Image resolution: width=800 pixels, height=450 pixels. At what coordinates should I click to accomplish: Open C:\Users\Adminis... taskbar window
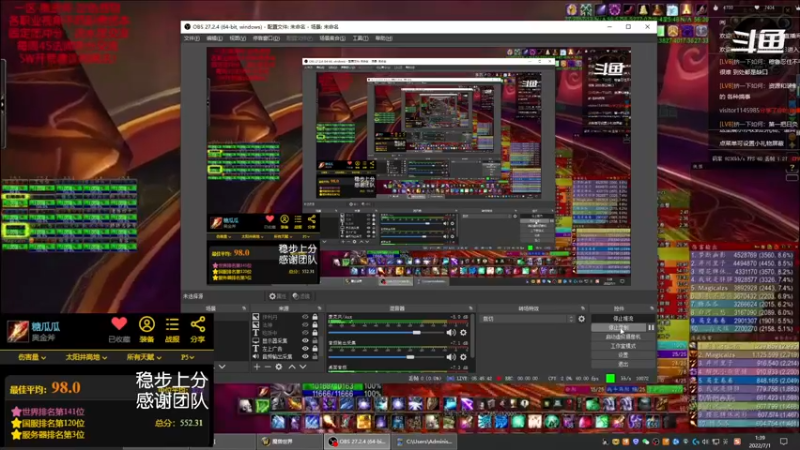pyautogui.click(x=426, y=441)
